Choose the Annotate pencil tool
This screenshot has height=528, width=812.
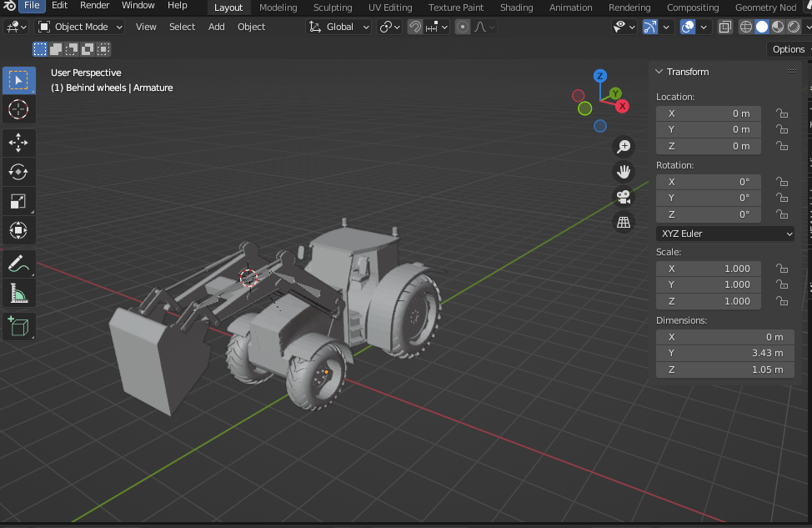pyautogui.click(x=18, y=264)
